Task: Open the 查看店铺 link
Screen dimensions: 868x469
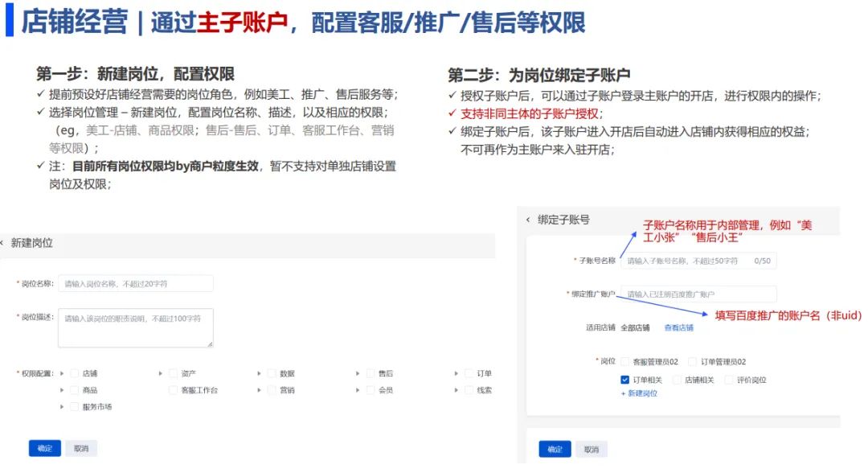Action: (x=678, y=327)
